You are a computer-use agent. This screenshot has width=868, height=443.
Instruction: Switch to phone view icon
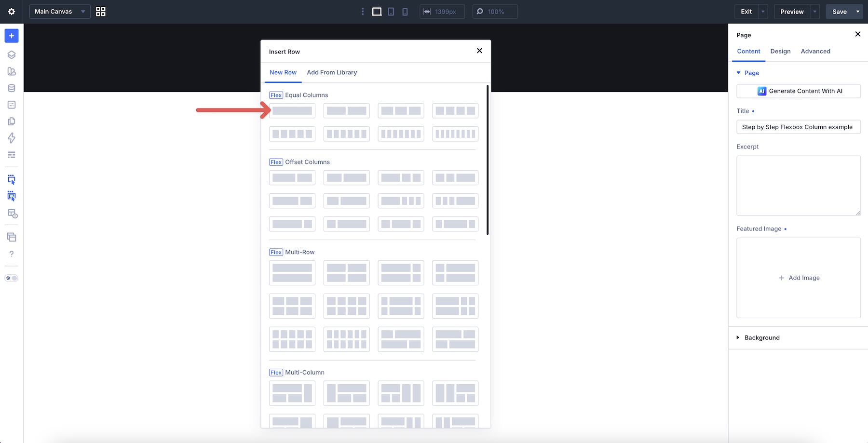point(405,12)
